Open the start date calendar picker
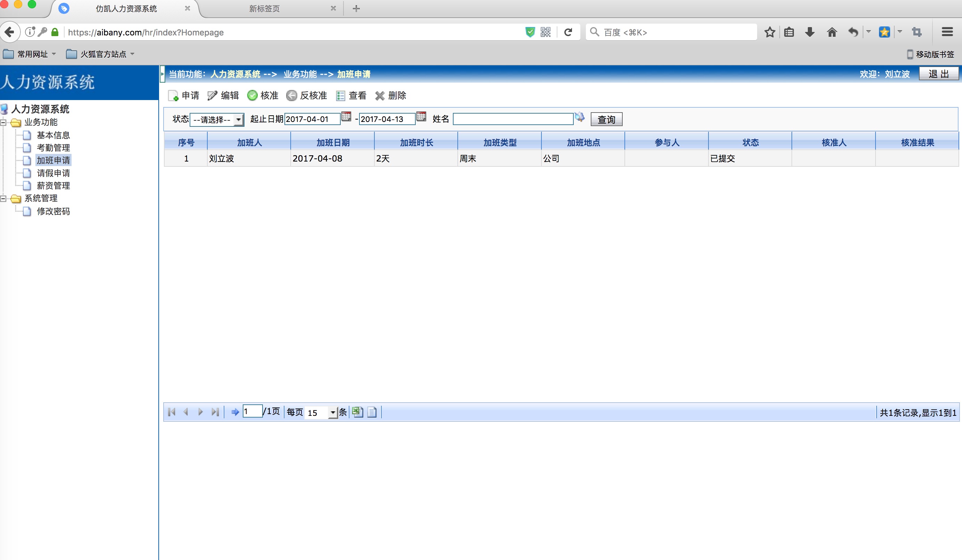 coord(346,116)
